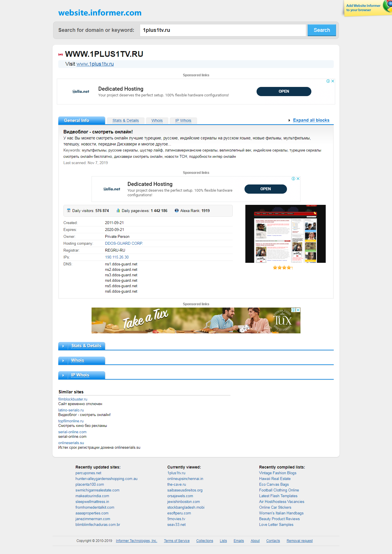The height and width of the screenshot is (554, 392).
Task: Switch to the Stats & Details tab
Action: coord(126,121)
